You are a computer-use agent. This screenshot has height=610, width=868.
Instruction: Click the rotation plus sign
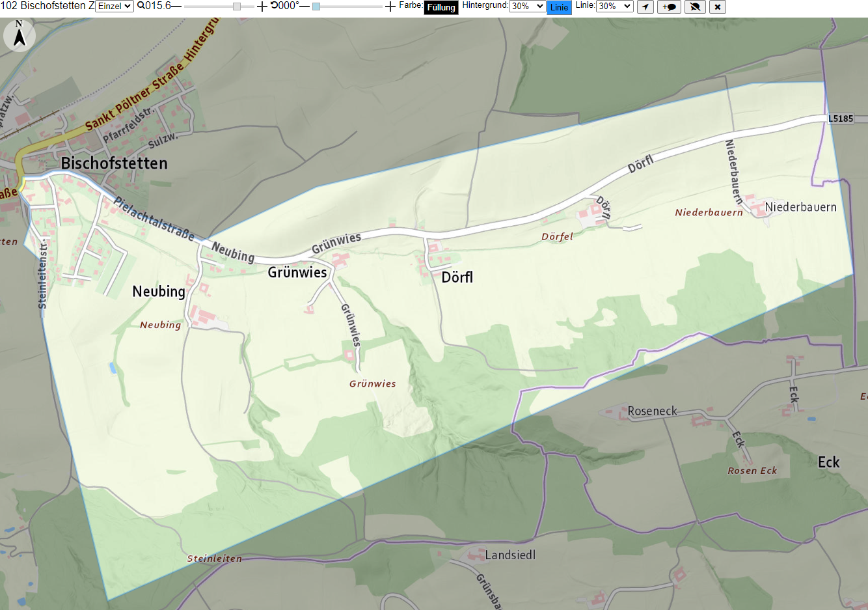pyautogui.click(x=390, y=7)
